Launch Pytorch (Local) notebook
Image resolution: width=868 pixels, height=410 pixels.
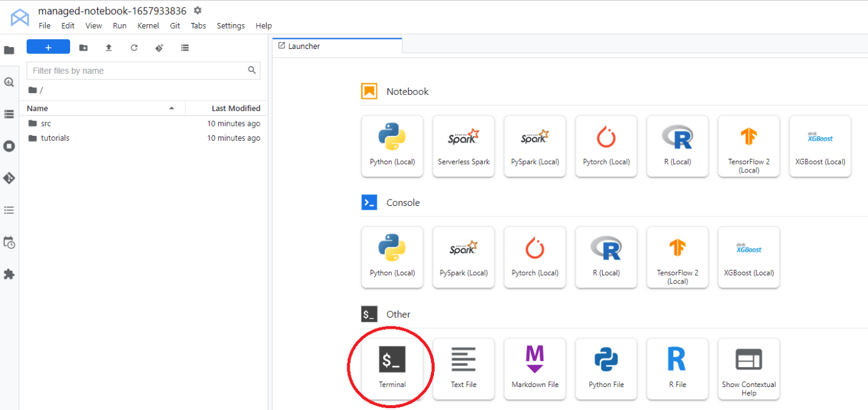606,146
